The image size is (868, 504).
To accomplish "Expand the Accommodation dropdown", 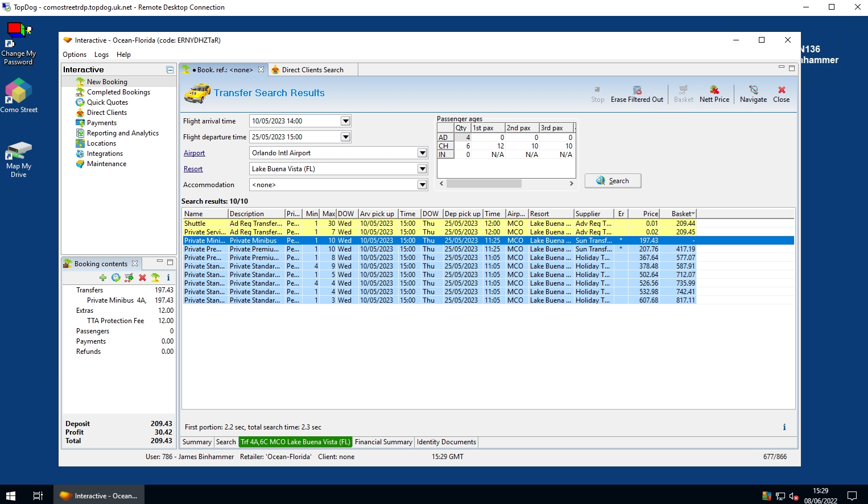I will pos(422,185).
